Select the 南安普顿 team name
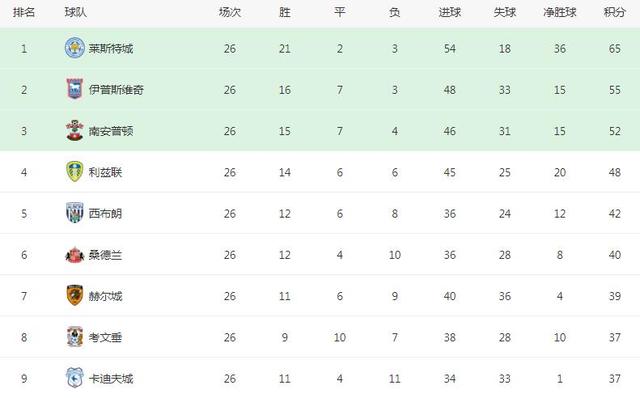This screenshot has width=640, height=398. pyautogui.click(x=111, y=131)
